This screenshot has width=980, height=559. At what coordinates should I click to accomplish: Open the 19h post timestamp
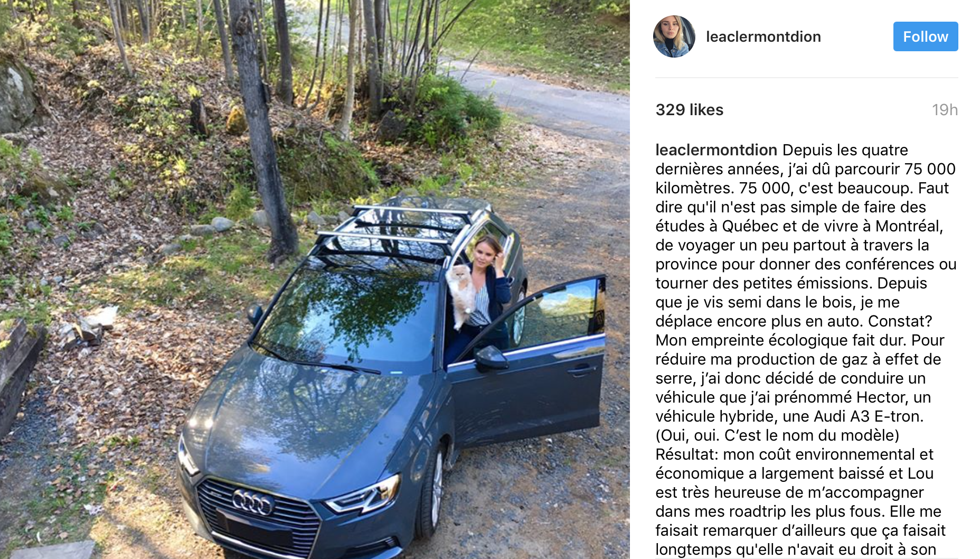coord(945,110)
